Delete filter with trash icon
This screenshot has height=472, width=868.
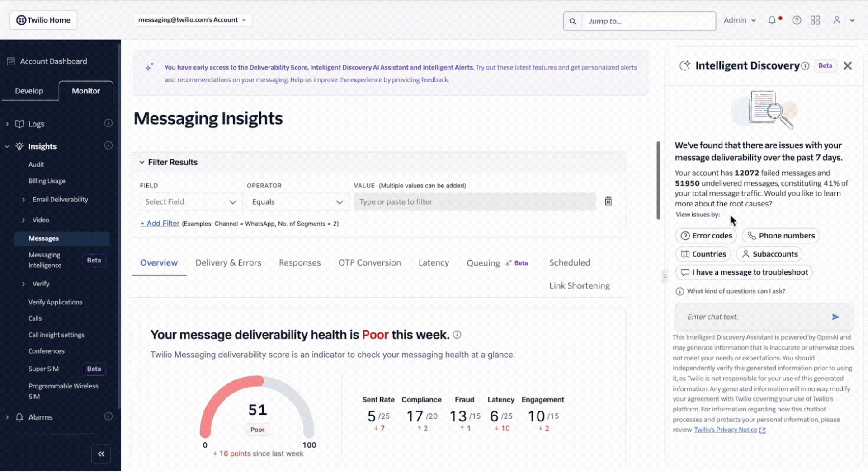click(x=609, y=201)
